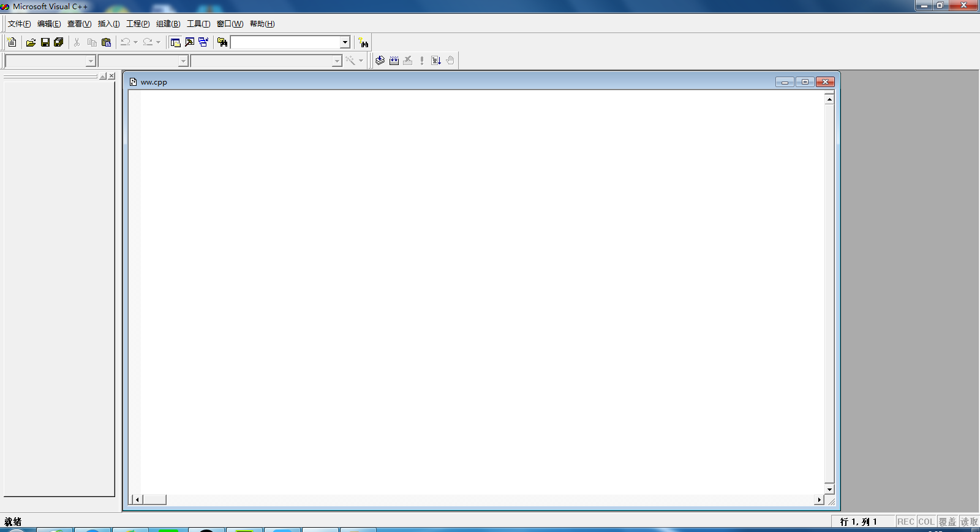
Task: Click the Stop Build icon
Action: pyautogui.click(x=408, y=60)
